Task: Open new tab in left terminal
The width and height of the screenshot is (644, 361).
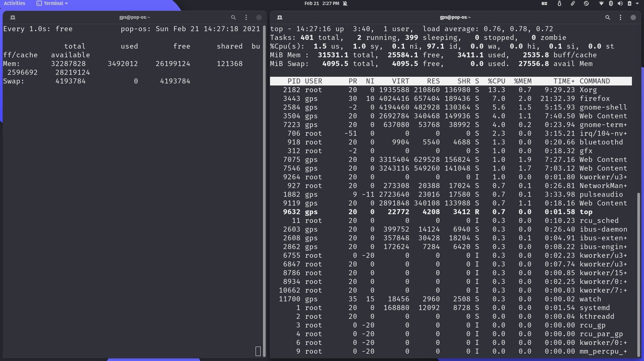Action: click(x=13, y=17)
